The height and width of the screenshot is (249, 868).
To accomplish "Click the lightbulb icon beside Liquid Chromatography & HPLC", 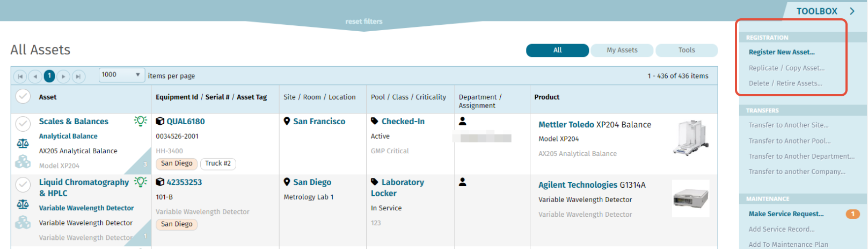I will tap(141, 182).
